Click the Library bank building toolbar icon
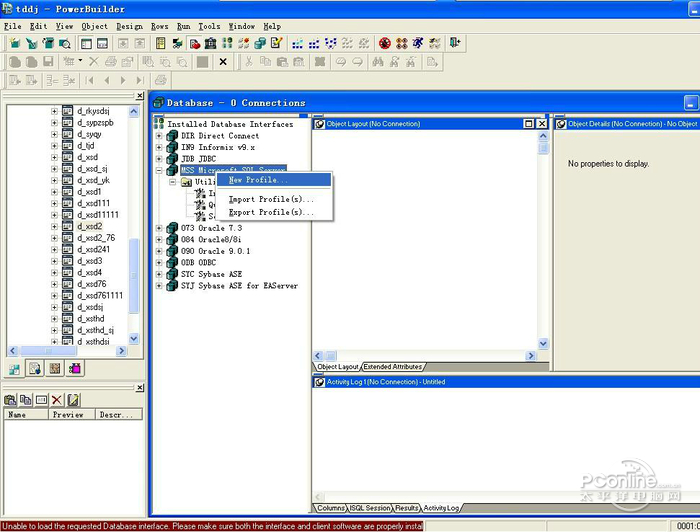Screen dimensions: 700x532 [x=210, y=43]
